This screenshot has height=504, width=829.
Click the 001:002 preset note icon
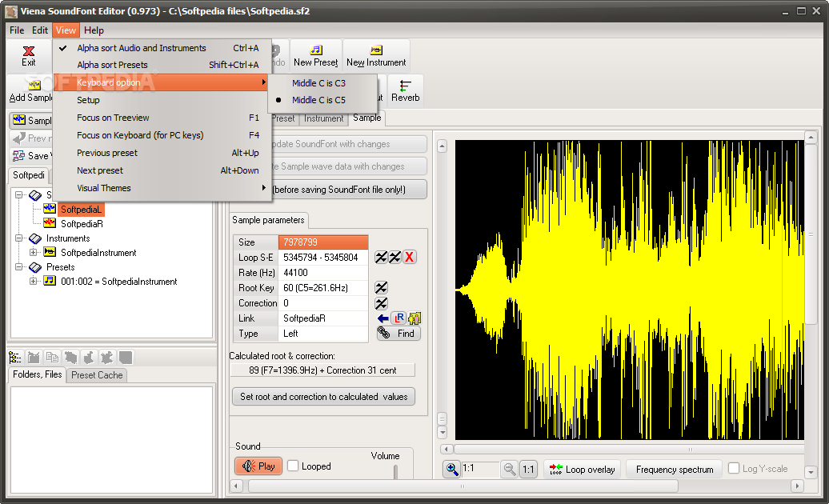coord(50,281)
